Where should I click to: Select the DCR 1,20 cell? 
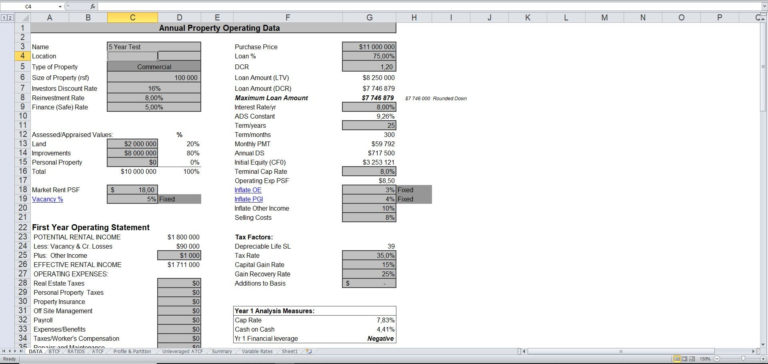(x=369, y=67)
